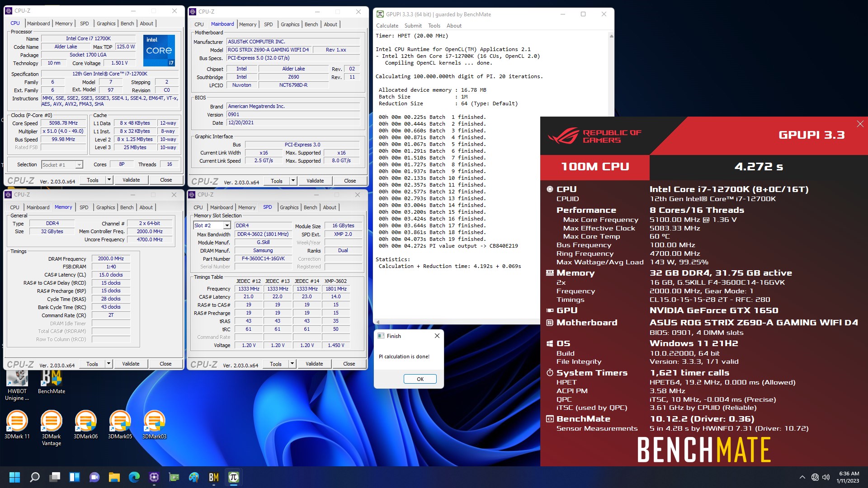Open taskbar Search
The width and height of the screenshot is (868, 488).
coord(35,477)
